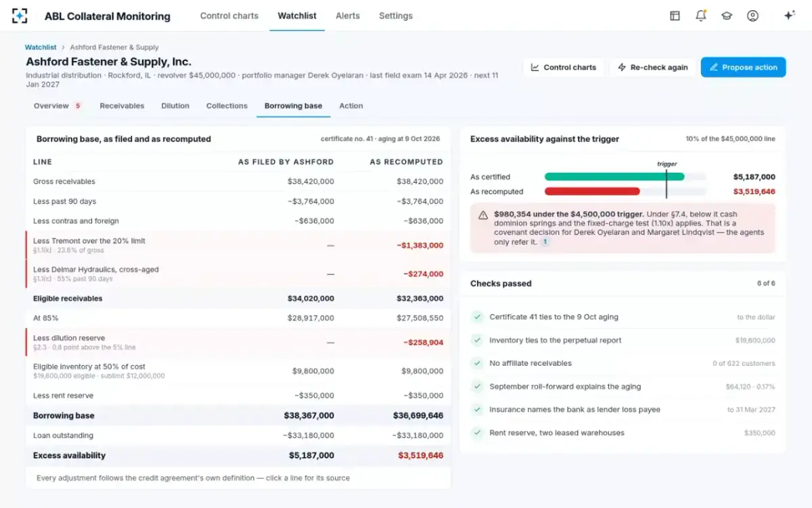Follow the Watchlist breadcrumb link
This screenshot has width=812, height=508.
coord(41,47)
